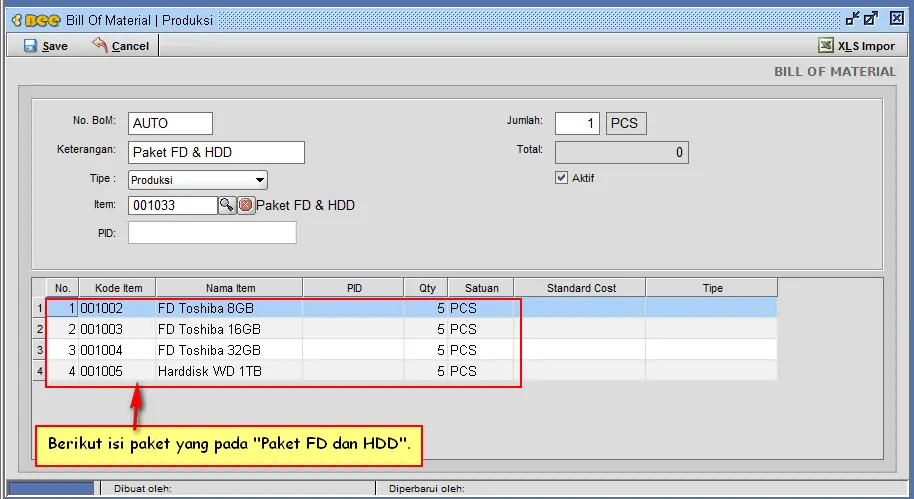Click the item search magnifier icon

(x=227, y=205)
